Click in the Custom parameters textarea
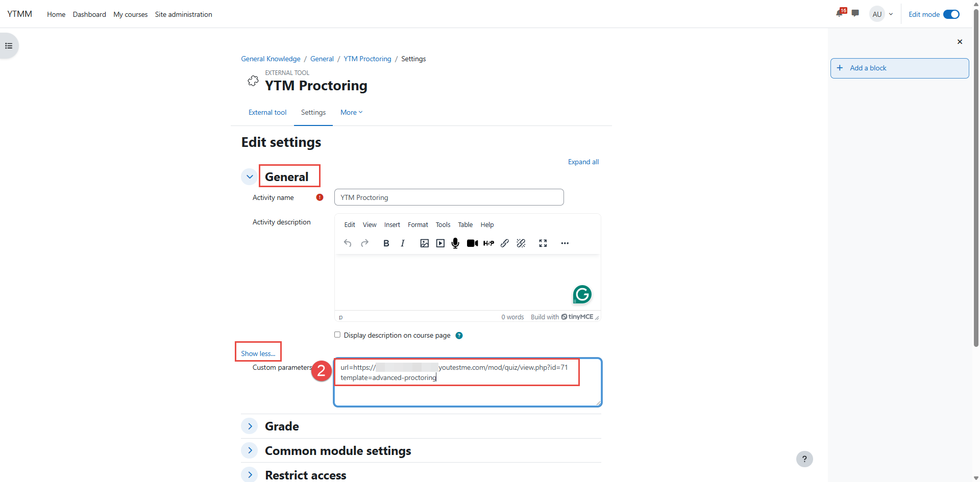Image resolution: width=980 pixels, height=482 pixels. click(x=468, y=383)
